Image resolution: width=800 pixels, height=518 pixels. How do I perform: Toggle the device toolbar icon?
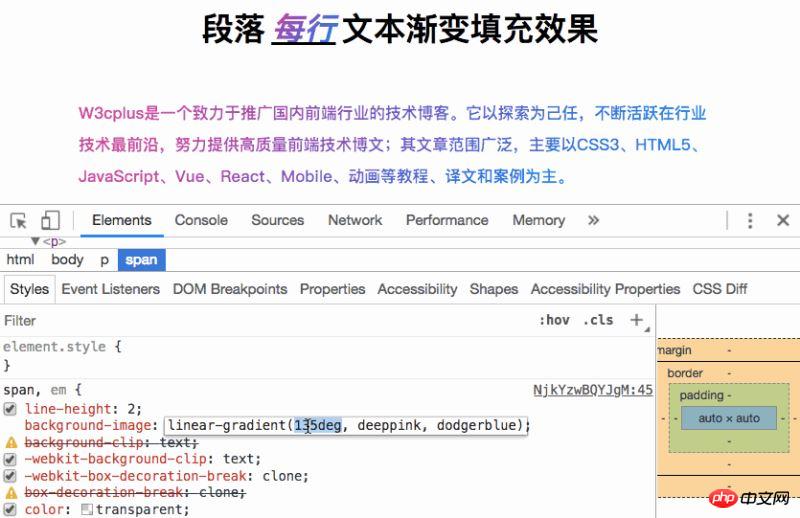(x=50, y=220)
